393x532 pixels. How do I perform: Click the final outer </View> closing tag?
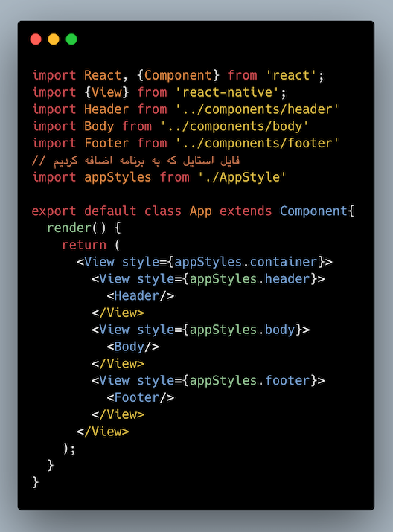coord(103,432)
